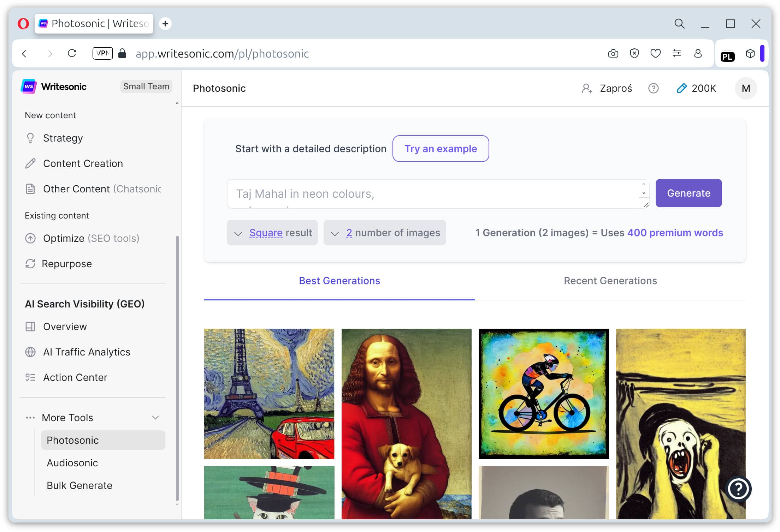Select the Best Generations tab
This screenshot has width=780, height=532.
[x=339, y=281]
